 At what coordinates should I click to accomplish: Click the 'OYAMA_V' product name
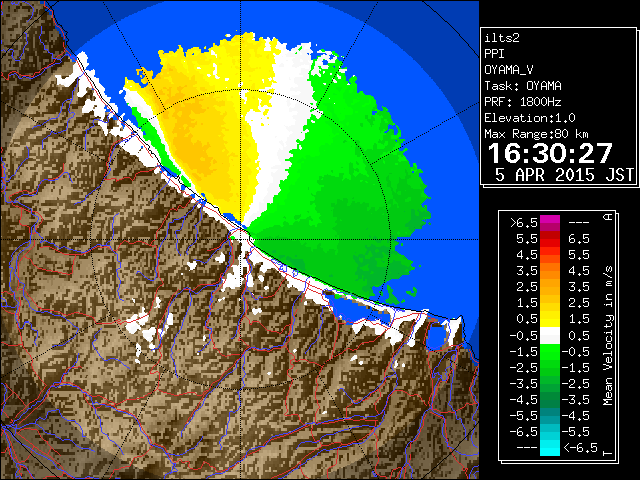click(x=509, y=70)
